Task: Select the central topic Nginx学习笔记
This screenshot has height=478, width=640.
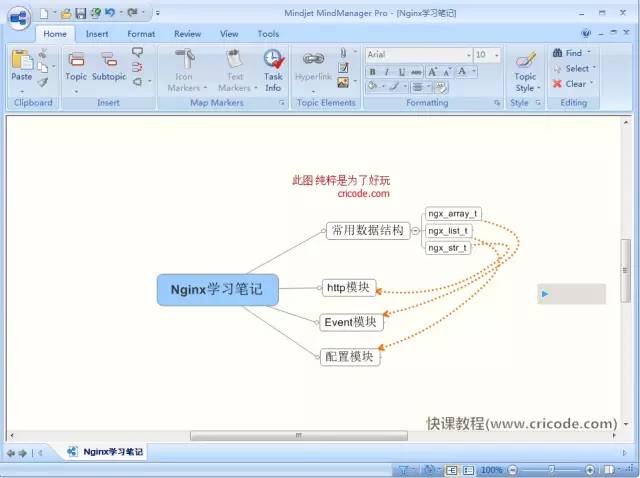Action: (x=218, y=289)
